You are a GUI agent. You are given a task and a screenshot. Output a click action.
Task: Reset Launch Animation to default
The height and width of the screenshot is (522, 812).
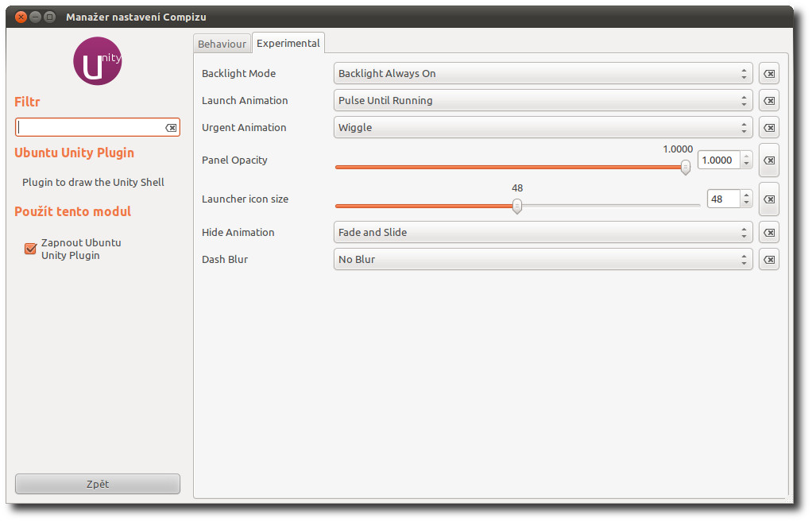point(768,100)
